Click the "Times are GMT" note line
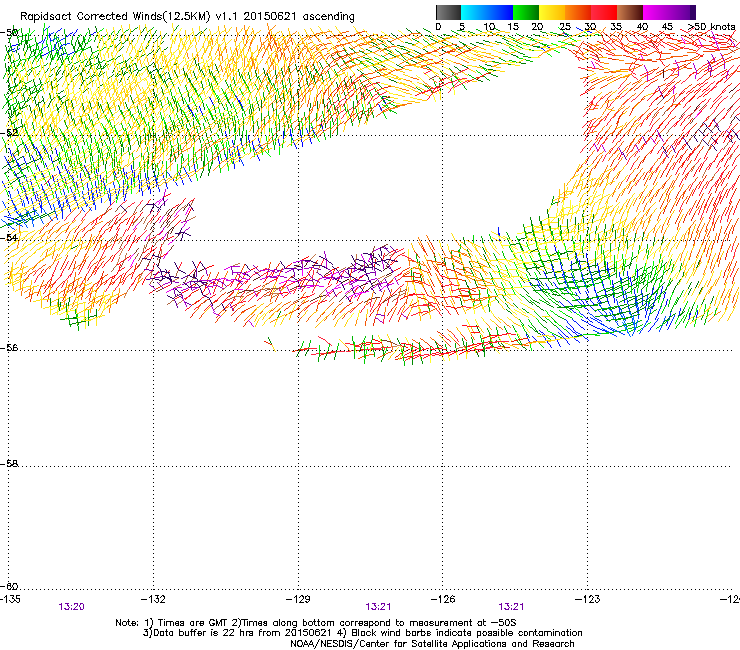The width and height of the screenshot is (740, 650). [316, 623]
